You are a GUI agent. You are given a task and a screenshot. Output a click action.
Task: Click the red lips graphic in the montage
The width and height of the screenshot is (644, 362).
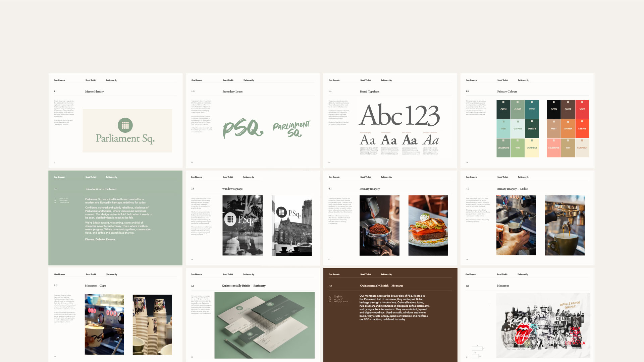tap(523, 334)
